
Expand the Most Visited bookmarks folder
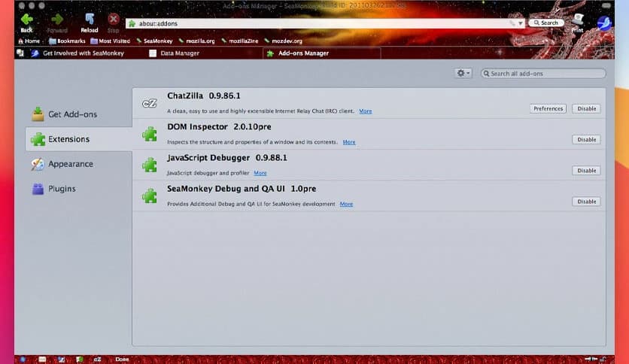point(111,41)
